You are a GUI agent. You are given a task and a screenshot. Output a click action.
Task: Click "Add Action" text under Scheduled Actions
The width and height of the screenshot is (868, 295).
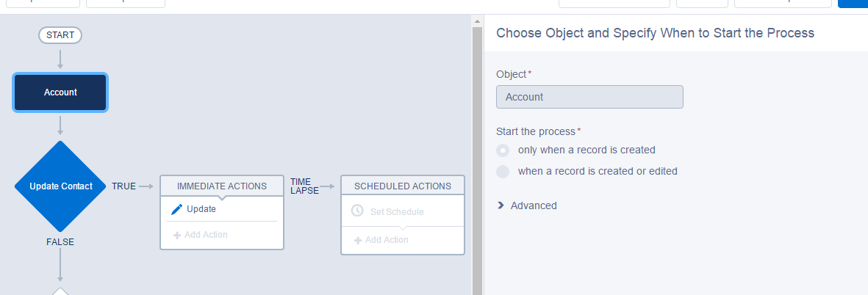(387, 241)
